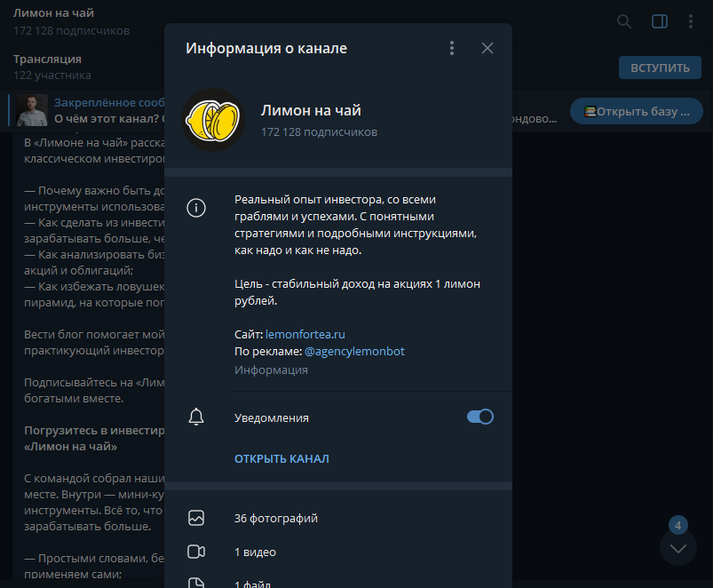Screen dimensions: 713x588
Task: Click the video camera icon beside "1 видео"
Action: (x=196, y=552)
